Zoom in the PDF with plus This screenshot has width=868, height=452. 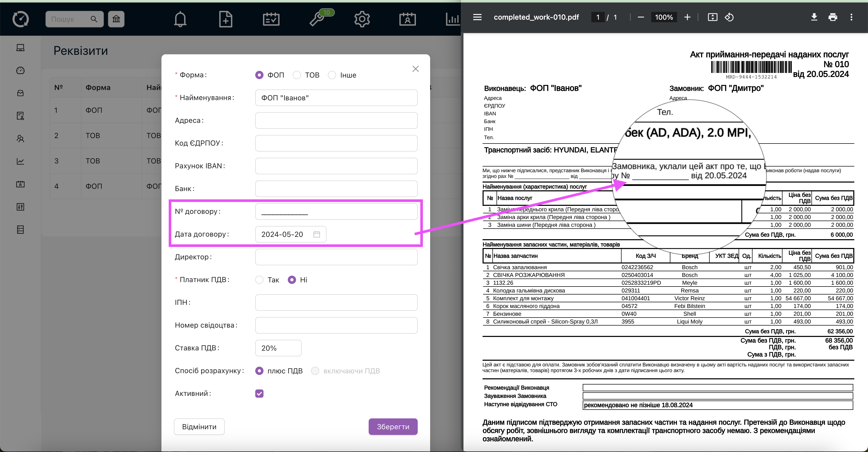coord(687,17)
